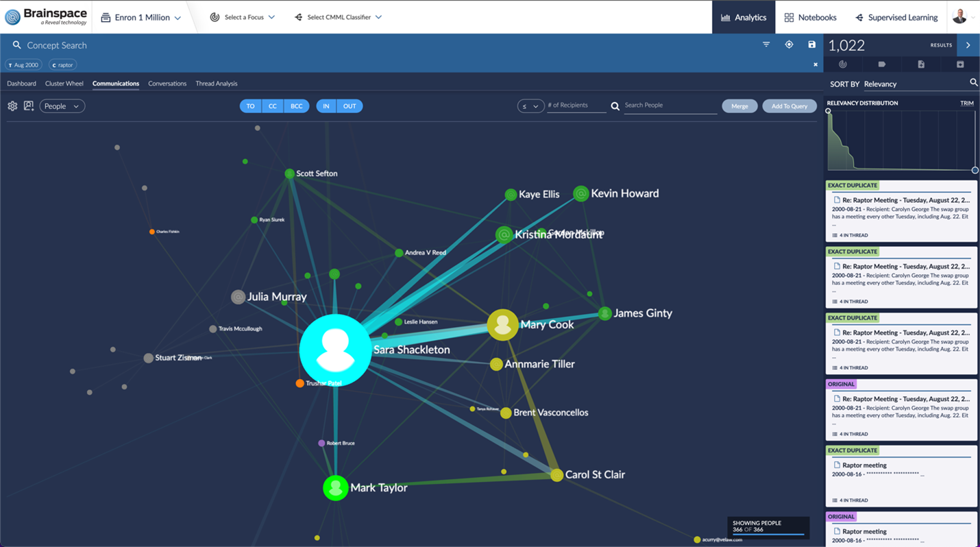This screenshot has height=547, width=980.
Task: Select the Kevin Howard node
Action: click(580, 194)
